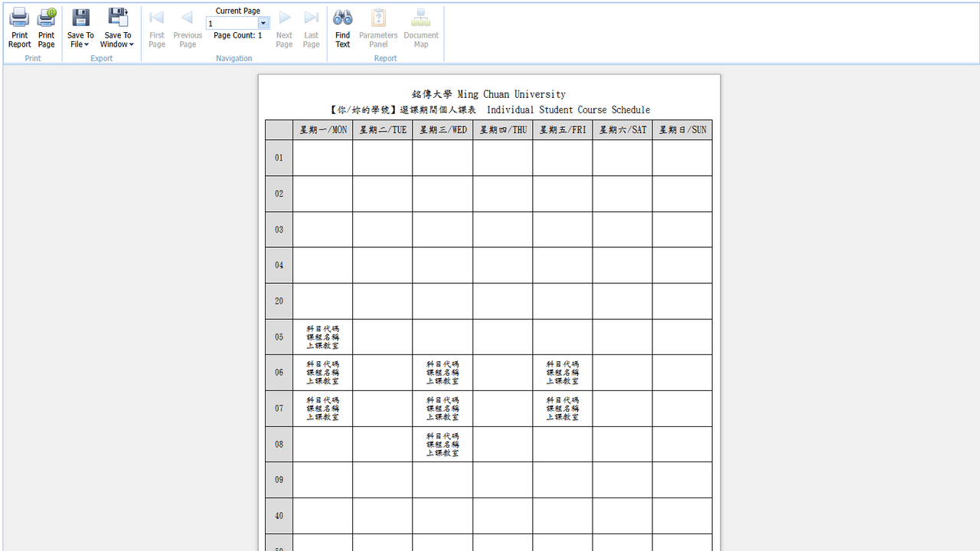Open the Parameters Panel
Viewport: 980px width, 551px height.
[378, 28]
